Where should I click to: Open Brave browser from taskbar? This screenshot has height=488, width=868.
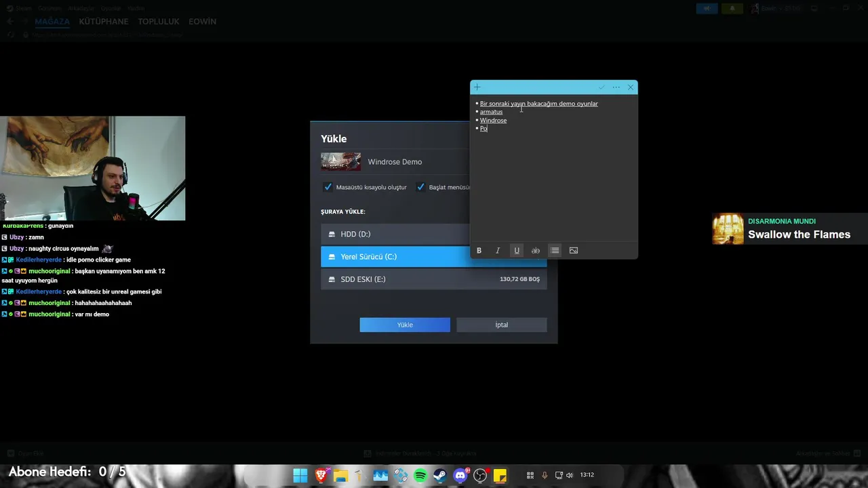point(321,475)
